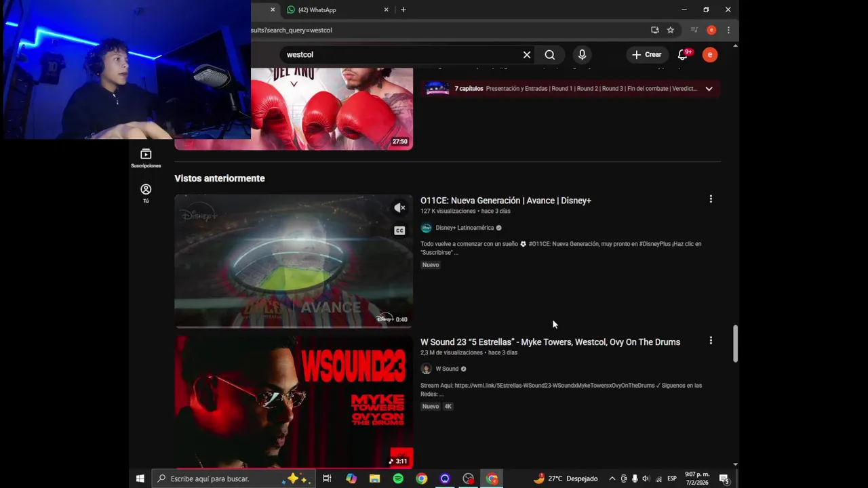Open a new browser tab
Image resolution: width=868 pixels, height=488 pixels.
coord(403,9)
